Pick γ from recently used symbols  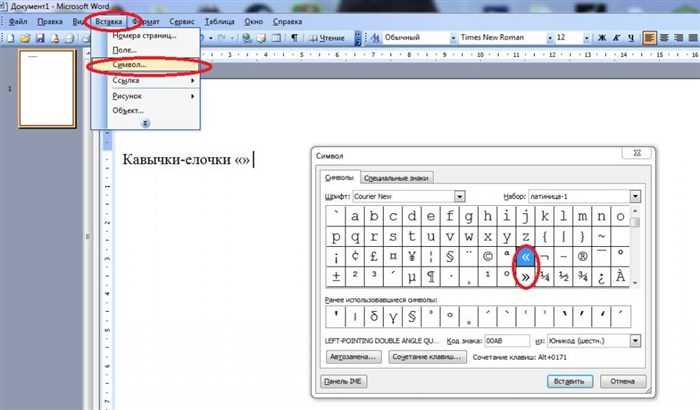coord(393,317)
